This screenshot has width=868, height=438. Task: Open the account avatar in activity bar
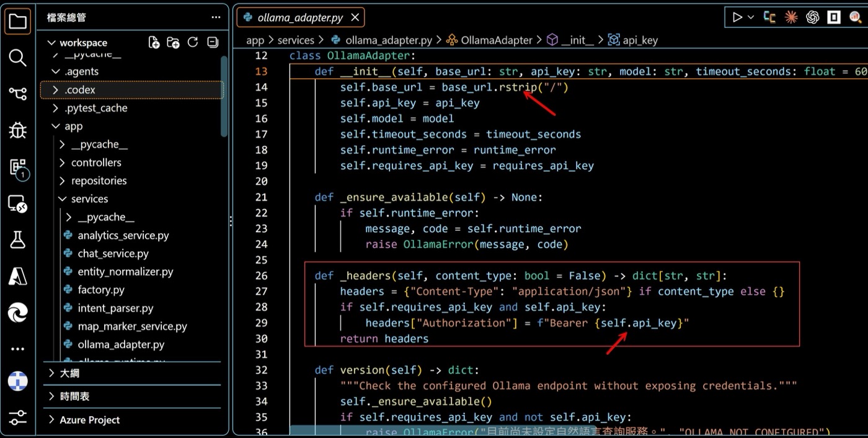point(17,381)
